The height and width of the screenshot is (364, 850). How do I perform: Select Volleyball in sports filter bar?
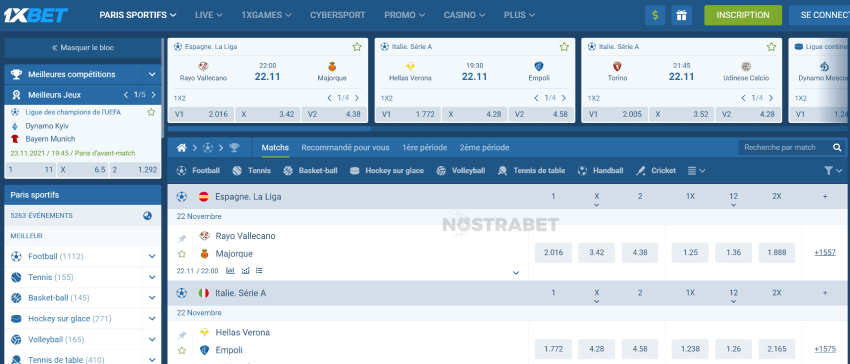coord(461,170)
